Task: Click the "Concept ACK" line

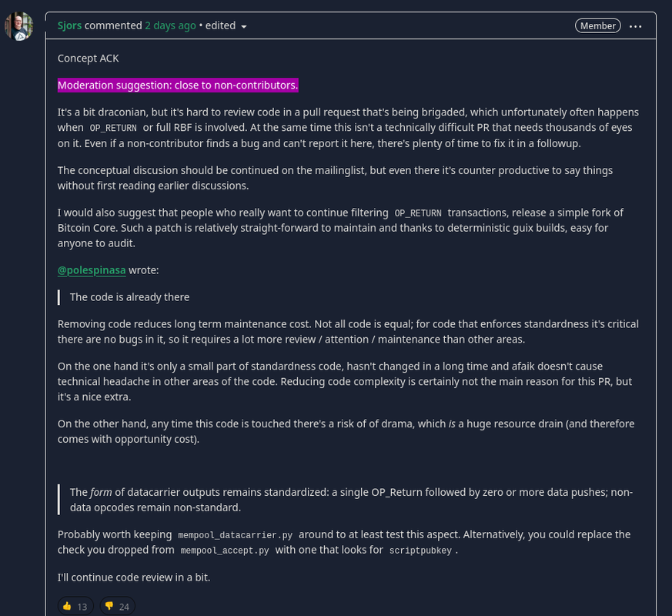Action: point(89,58)
